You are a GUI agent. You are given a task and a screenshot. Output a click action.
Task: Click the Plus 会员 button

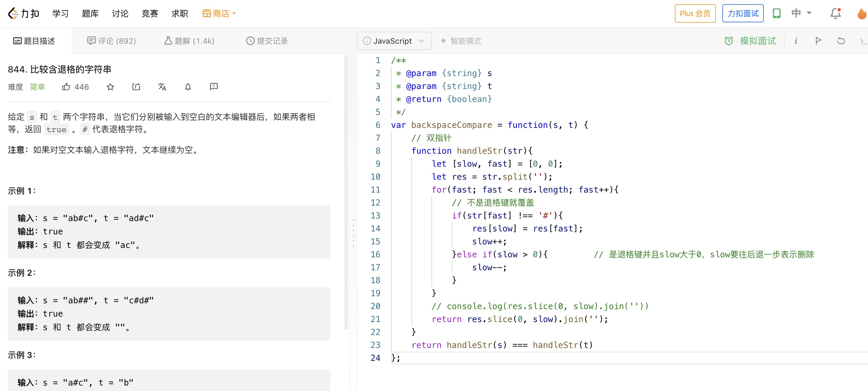point(695,14)
